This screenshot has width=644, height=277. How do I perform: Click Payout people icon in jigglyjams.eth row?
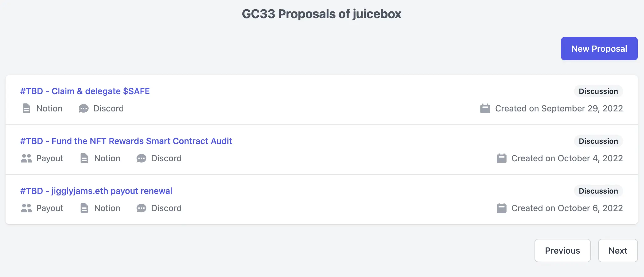point(26,208)
